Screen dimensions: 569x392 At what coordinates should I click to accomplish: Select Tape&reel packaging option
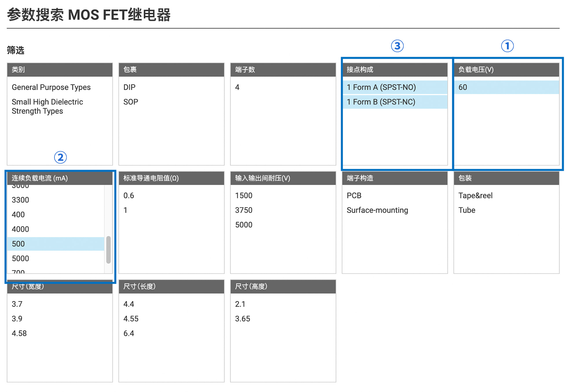pyautogui.click(x=475, y=195)
